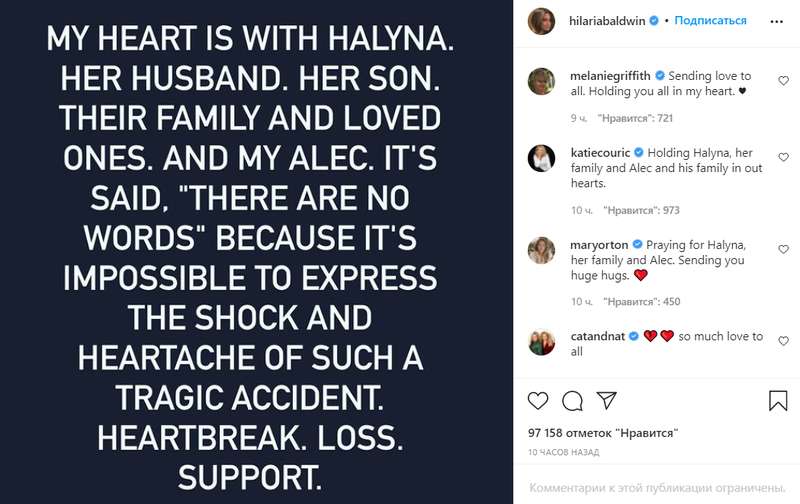The width and height of the screenshot is (800, 504).
Task: Like catandnat's comment heart
Action: [782, 337]
